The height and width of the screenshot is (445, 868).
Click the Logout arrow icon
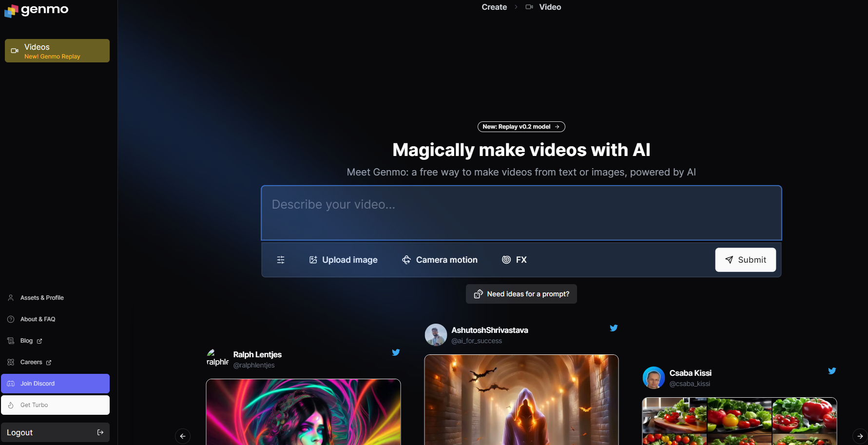pyautogui.click(x=100, y=432)
